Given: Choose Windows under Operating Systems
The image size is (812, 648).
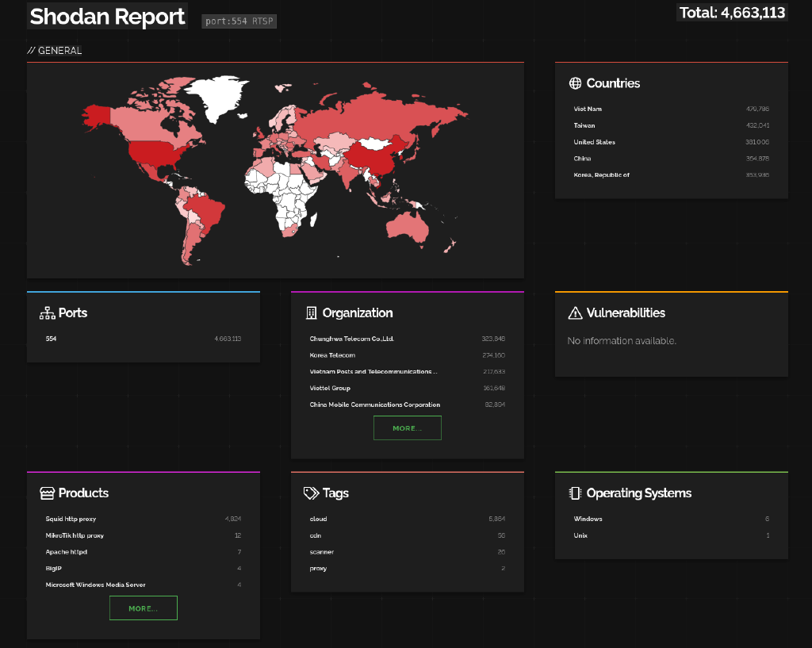Looking at the screenshot, I should [x=588, y=519].
